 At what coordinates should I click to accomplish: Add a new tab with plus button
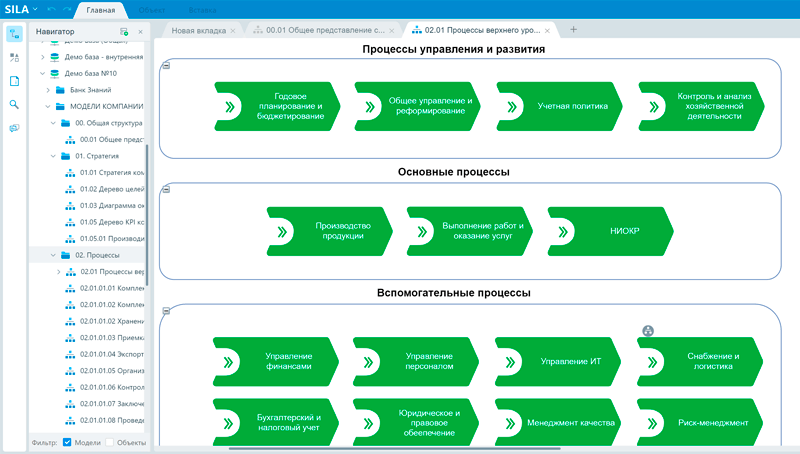pyautogui.click(x=573, y=30)
